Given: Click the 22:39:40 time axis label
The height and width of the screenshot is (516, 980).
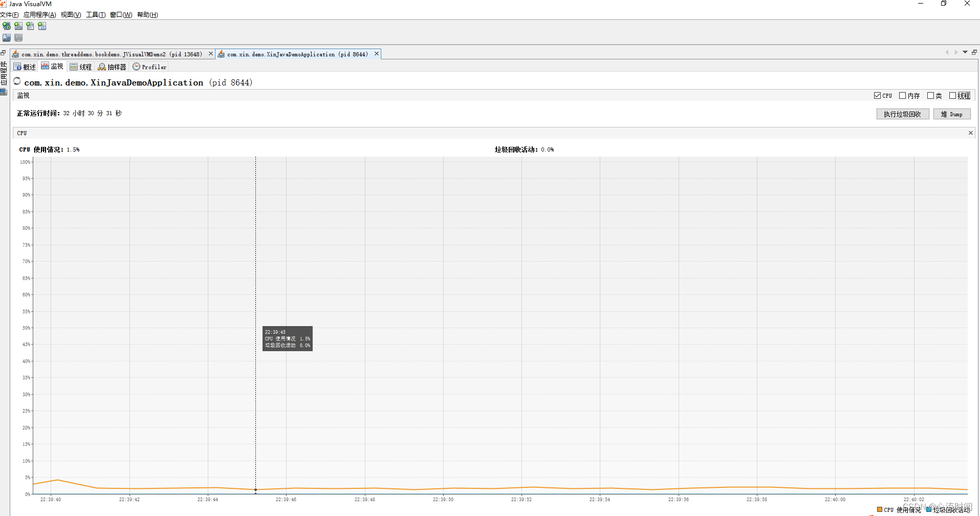Looking at the screenshot, I should click(51, 500).
